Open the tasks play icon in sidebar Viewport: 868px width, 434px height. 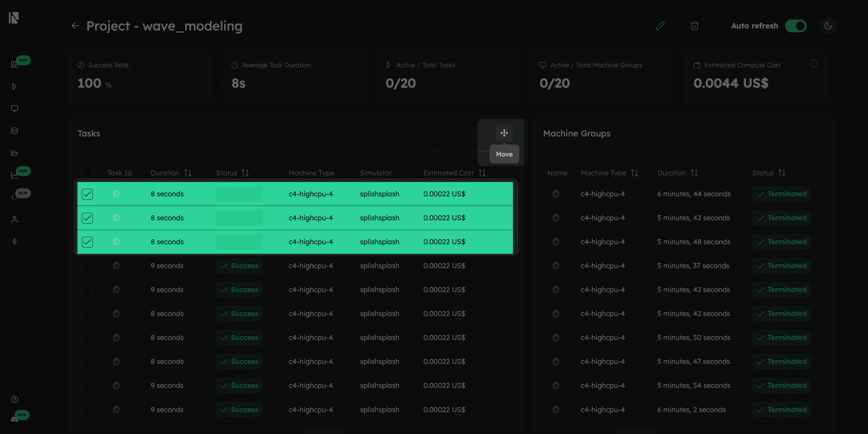click(x=14, y=87)
